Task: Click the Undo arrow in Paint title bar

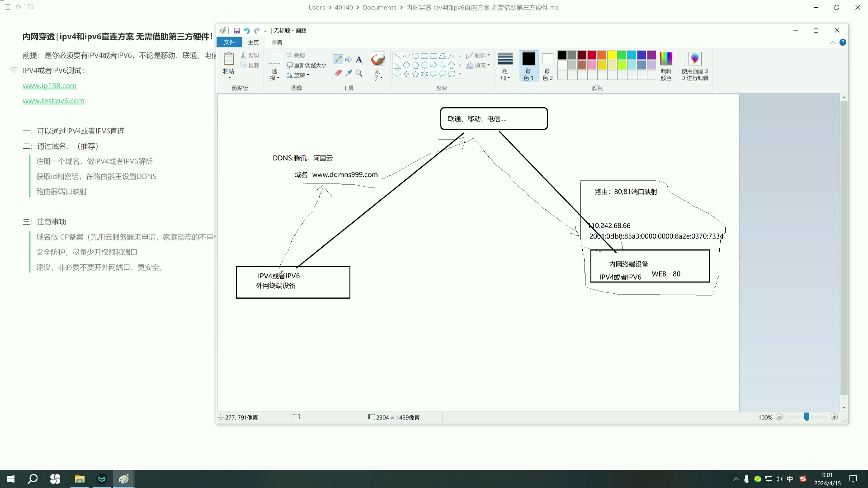Action: pos(247,31)
